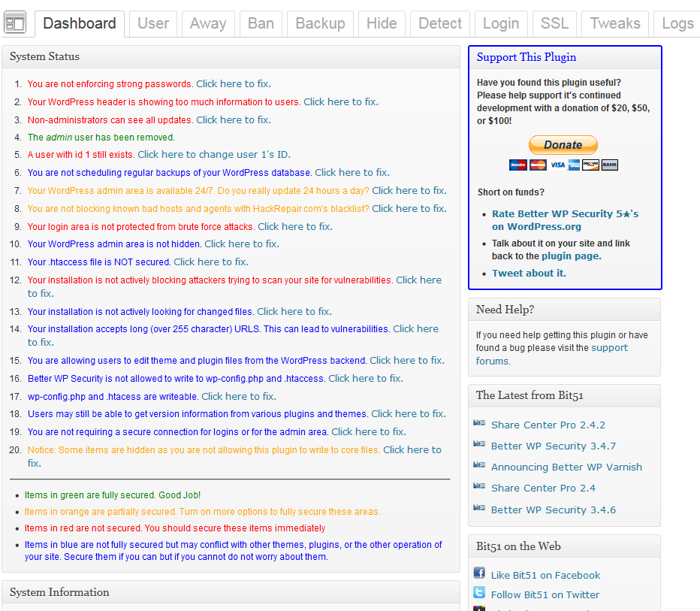Open the Dashboard tab
This screenshot has width=700, height=611.
(80, 23)
